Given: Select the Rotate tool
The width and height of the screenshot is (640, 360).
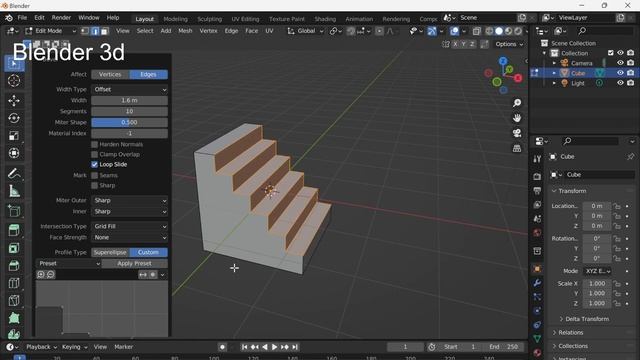Looking at the screenshot, I should 14,118.
